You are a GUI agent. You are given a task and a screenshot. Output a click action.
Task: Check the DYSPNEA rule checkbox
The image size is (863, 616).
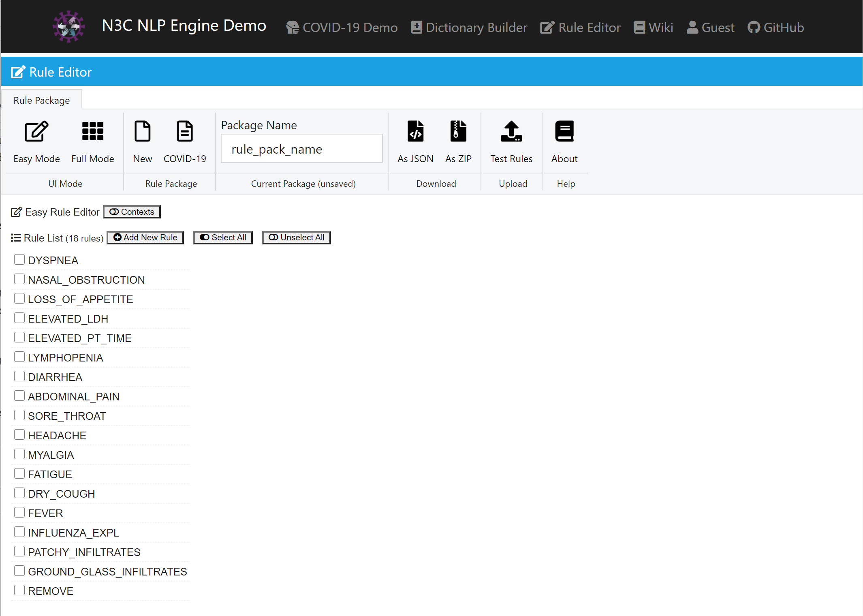(x=19, y=259)
